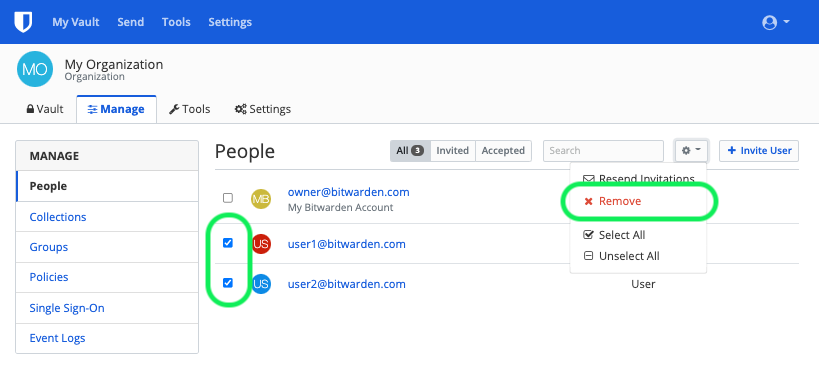Switch to the organization Vault tab
The image size is (819, 378).
point(45,109)
